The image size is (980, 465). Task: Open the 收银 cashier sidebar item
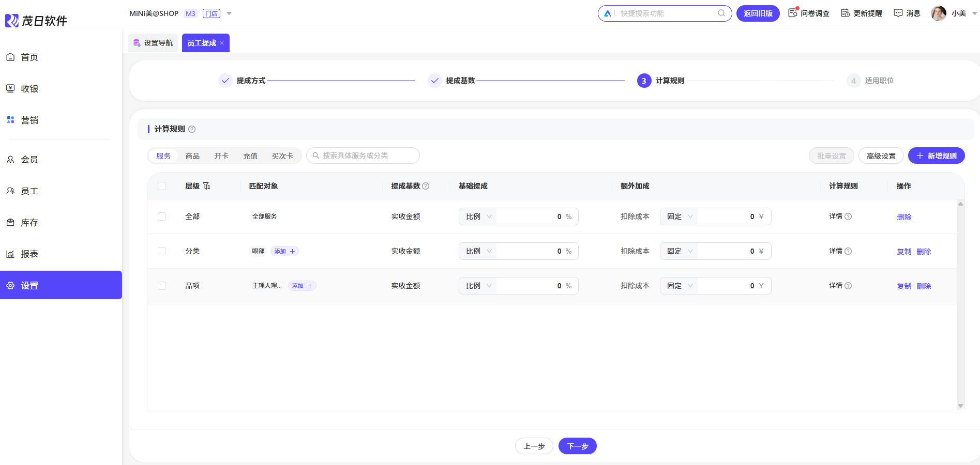click(61, 89)
